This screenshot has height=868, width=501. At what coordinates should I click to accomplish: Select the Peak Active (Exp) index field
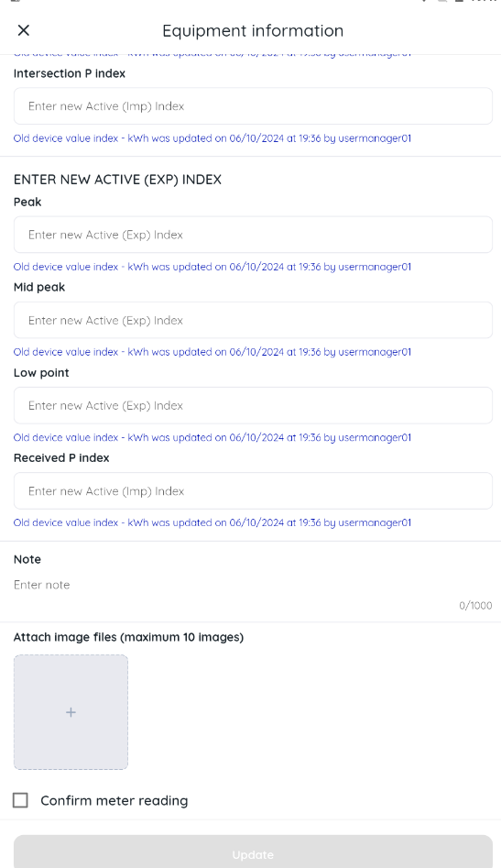pos(254,235)
